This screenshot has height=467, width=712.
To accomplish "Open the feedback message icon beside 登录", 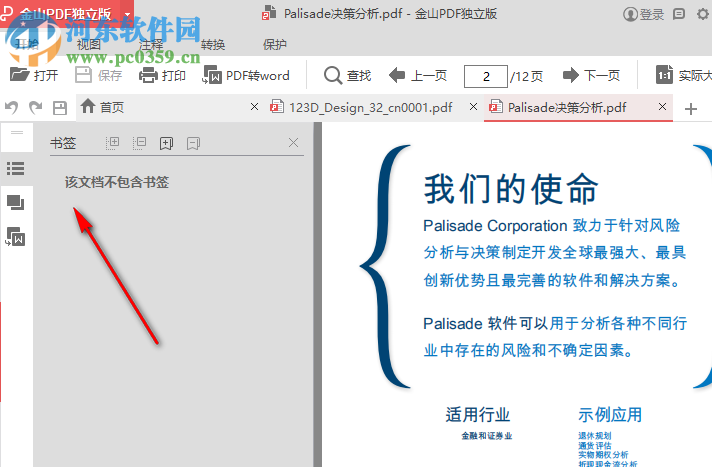I will tap(679, 14).
